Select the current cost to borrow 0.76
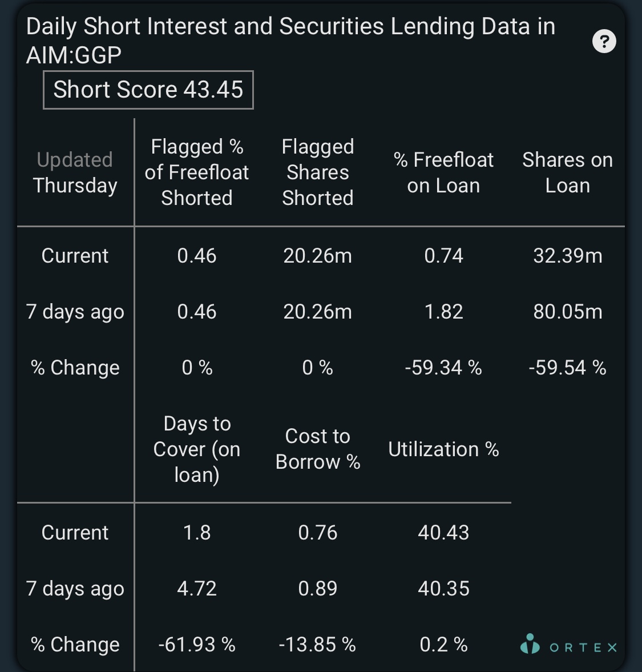 coord(318,533)
